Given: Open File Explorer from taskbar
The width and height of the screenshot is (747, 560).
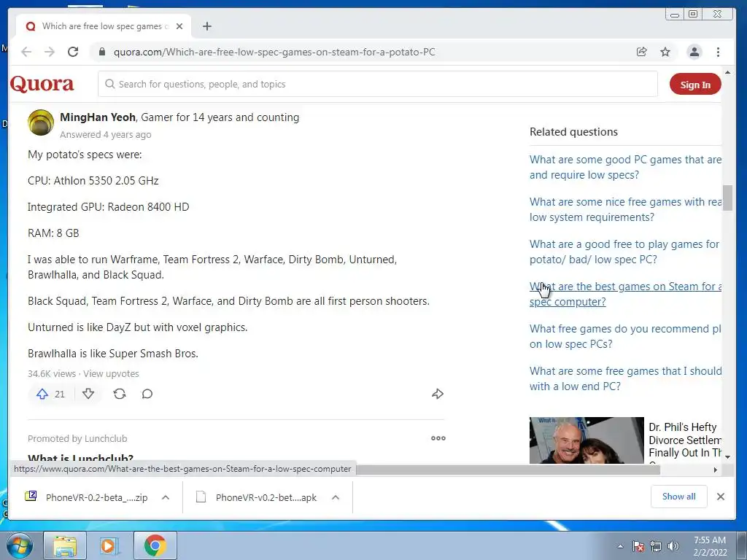Looking at the screenshot, I should [65, 545].
